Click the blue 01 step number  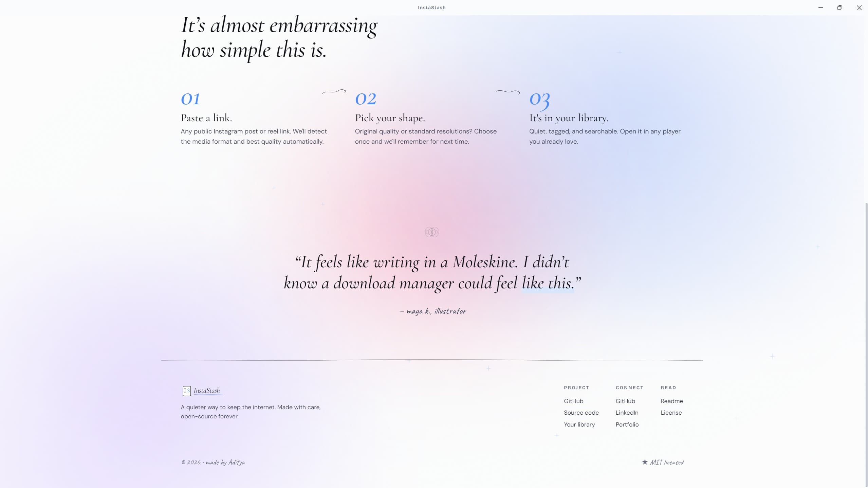click(190, 99)
